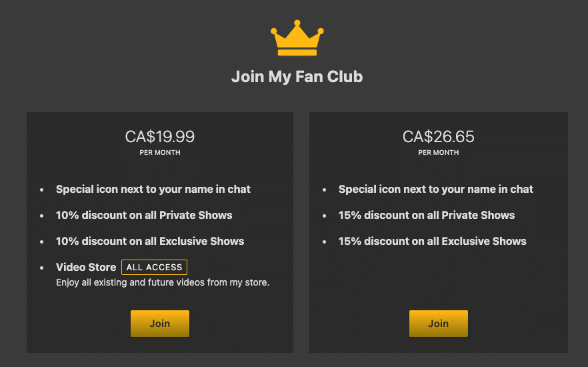Click the CA$19.99 price text
This screenshot has height=367, width=588.
[x=160, y=137]
